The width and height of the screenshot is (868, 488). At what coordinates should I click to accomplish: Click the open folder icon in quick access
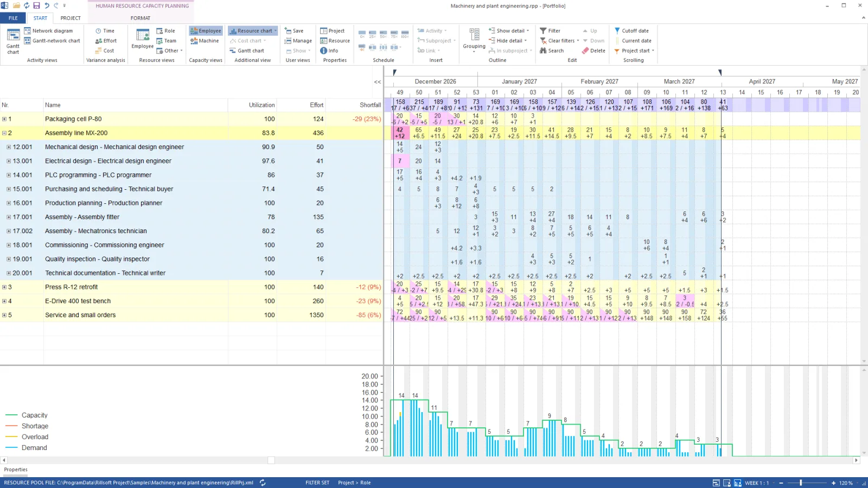(16, 5)
